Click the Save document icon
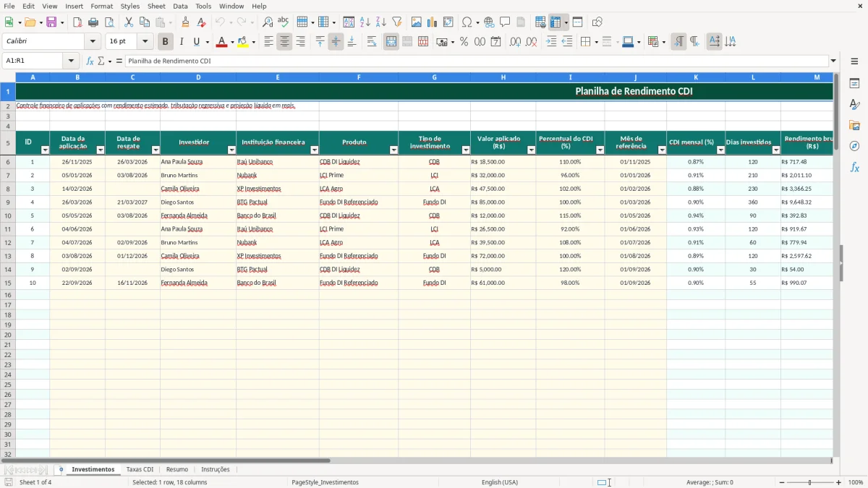868x488 pixels. pyautogui.click(x=51, y=22)
